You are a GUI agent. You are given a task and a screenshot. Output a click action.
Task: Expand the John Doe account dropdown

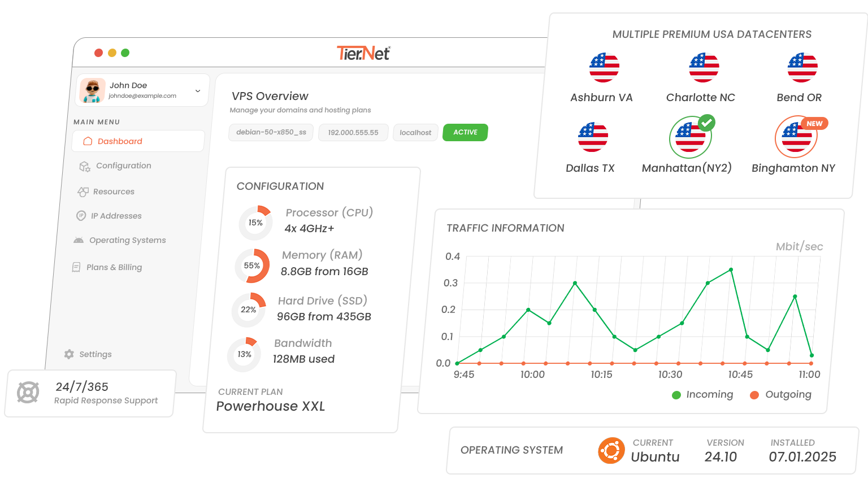pos(198,90)
